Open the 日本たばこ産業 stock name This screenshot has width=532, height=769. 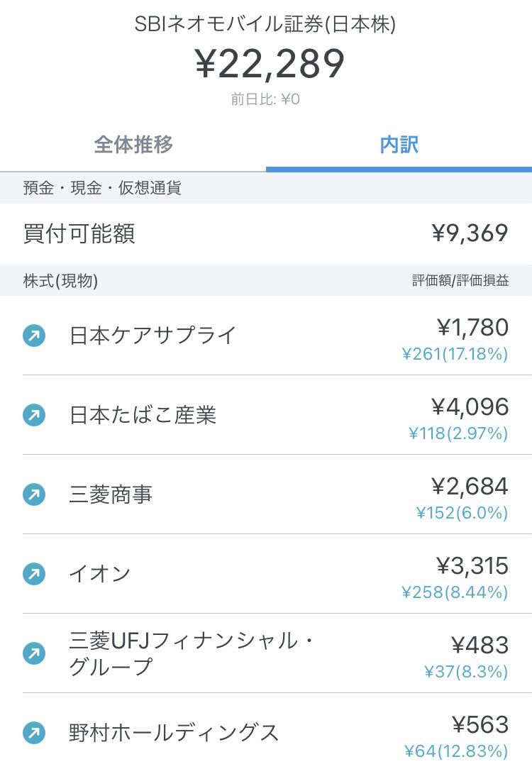(143, 416)
